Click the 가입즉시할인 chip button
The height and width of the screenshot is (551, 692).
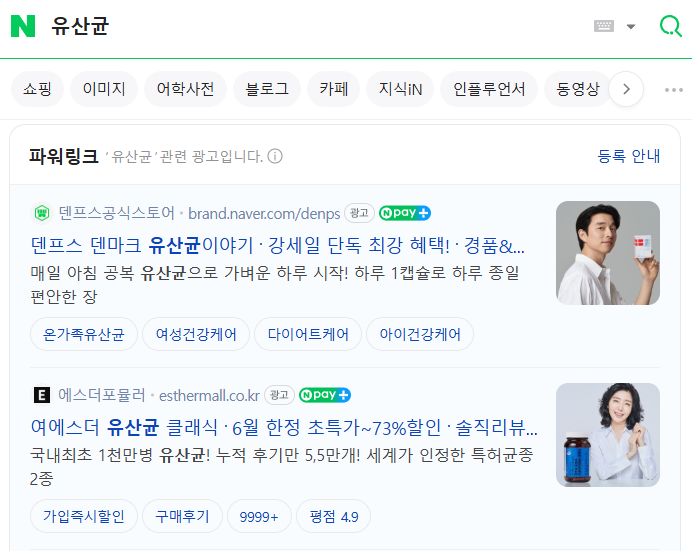[x=84, y=516]
